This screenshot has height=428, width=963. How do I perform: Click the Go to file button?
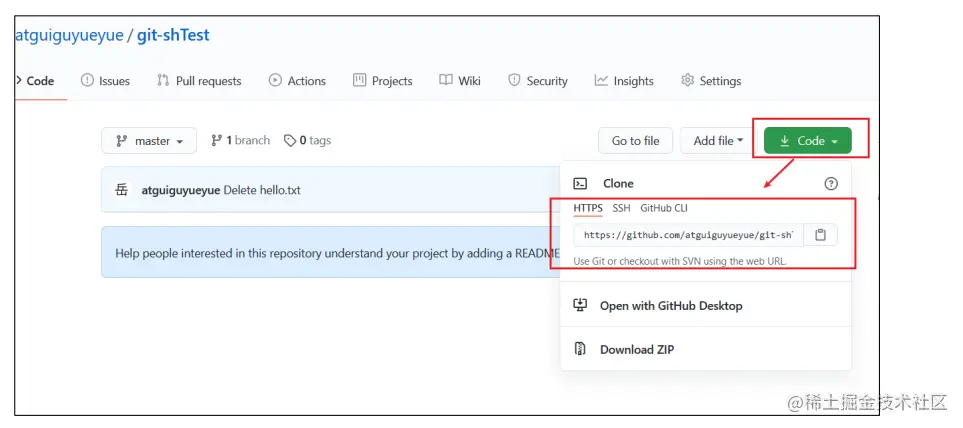[636, 141]
